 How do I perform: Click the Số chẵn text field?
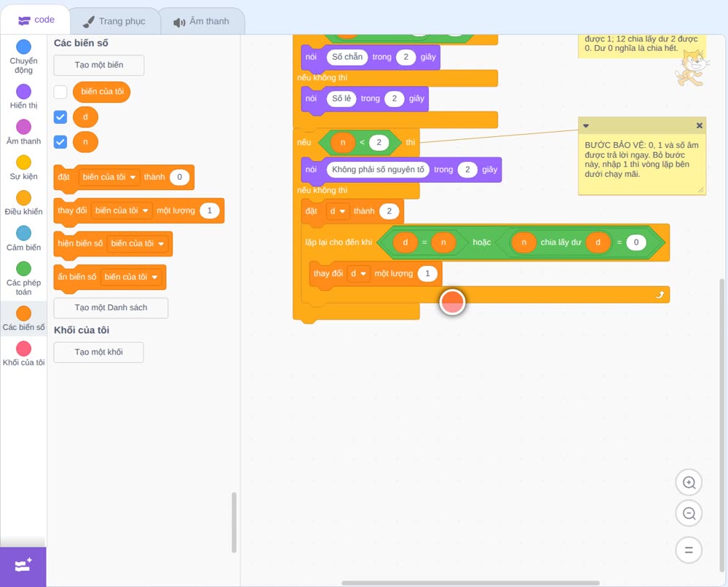tap(347, 57)
